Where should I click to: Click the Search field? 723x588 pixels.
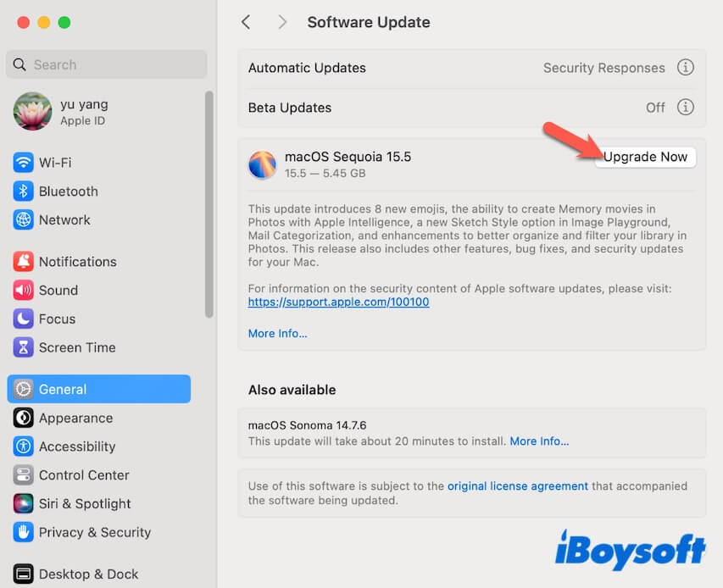107,64
